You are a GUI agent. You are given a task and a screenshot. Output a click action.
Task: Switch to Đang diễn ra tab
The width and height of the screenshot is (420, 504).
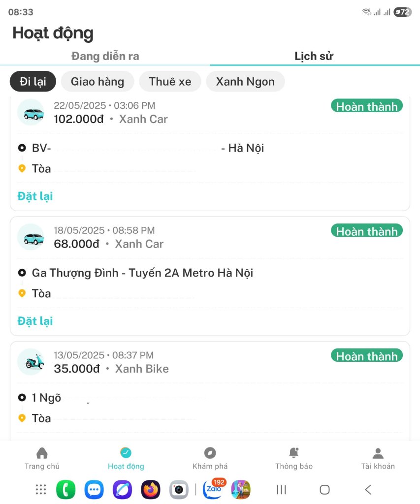(105, 56)
